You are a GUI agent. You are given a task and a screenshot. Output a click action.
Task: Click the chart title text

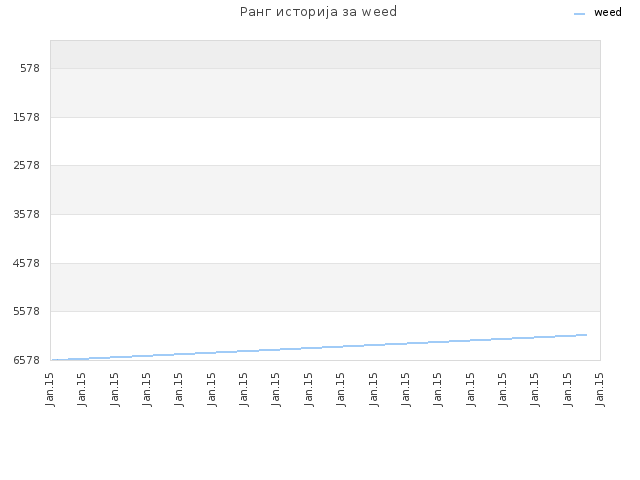318,12
